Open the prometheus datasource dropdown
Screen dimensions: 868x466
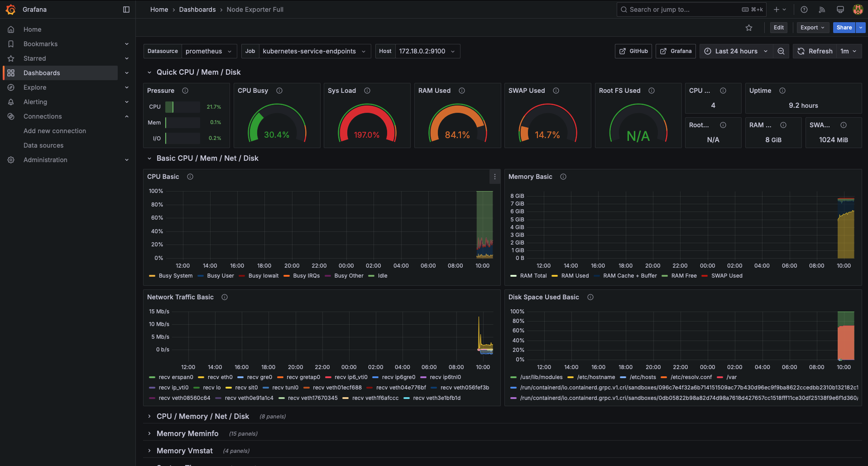[209, 51]
